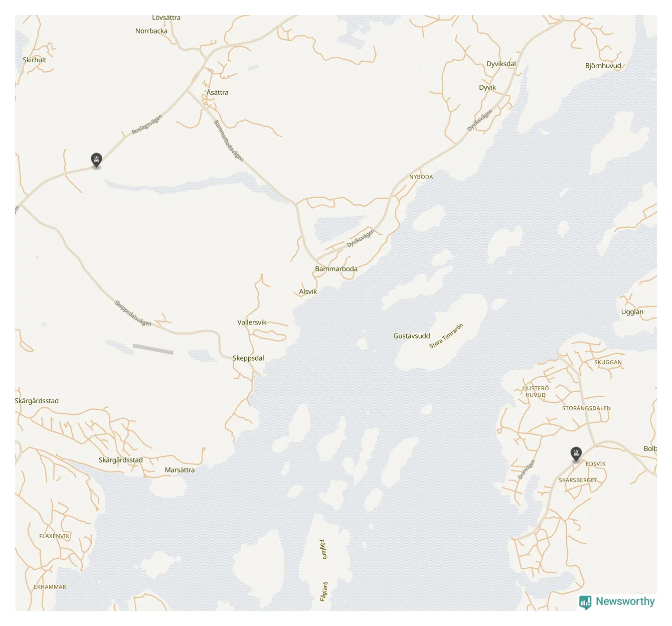Select the Ugglan place label
This screenshot has height=626, width=672.
(x=632, y=312)
